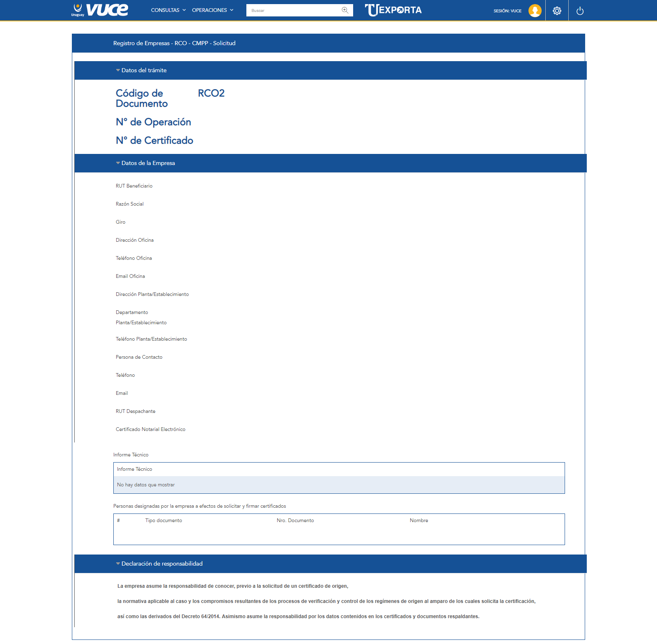
Task: Click the # column header
Action: click(x=118, y=520)
